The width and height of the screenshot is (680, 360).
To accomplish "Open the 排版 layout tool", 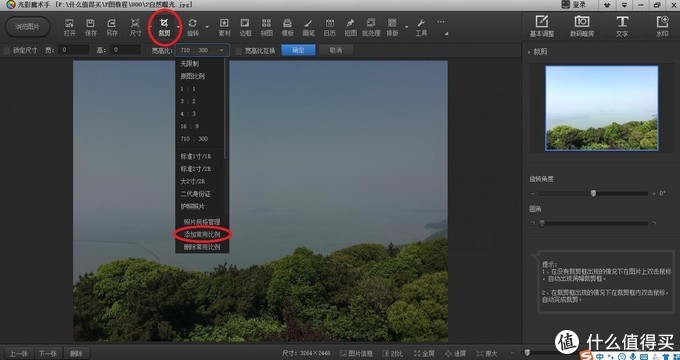I will pyautogui.click(x=392, y=27).
